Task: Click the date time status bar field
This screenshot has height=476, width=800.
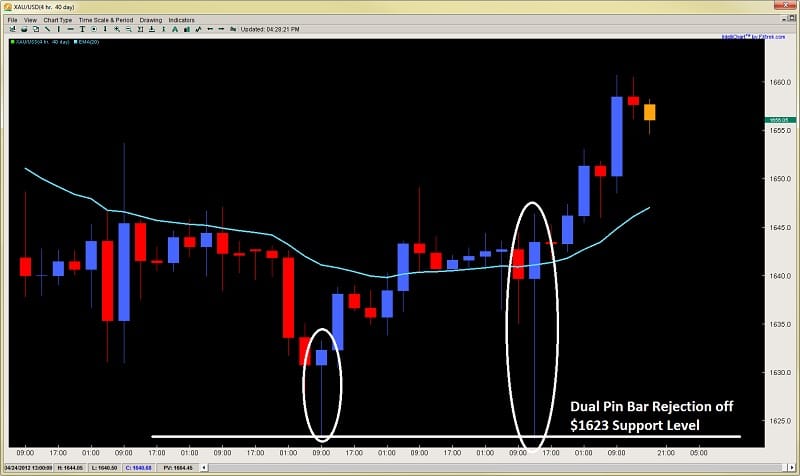Action: pos(29,467)
